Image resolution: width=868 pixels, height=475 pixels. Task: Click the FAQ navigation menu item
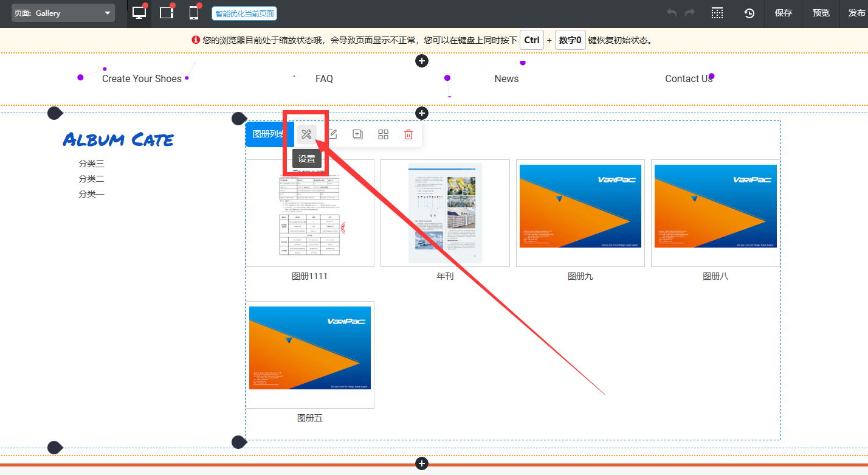[x=324, y=78]
